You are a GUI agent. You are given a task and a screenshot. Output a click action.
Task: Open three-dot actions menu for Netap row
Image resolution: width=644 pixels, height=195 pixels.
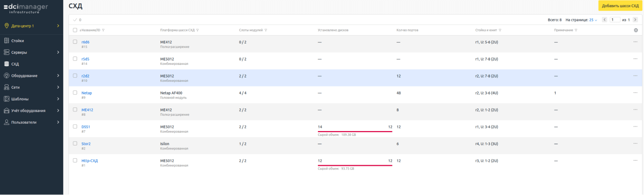(x=635, y=93)
